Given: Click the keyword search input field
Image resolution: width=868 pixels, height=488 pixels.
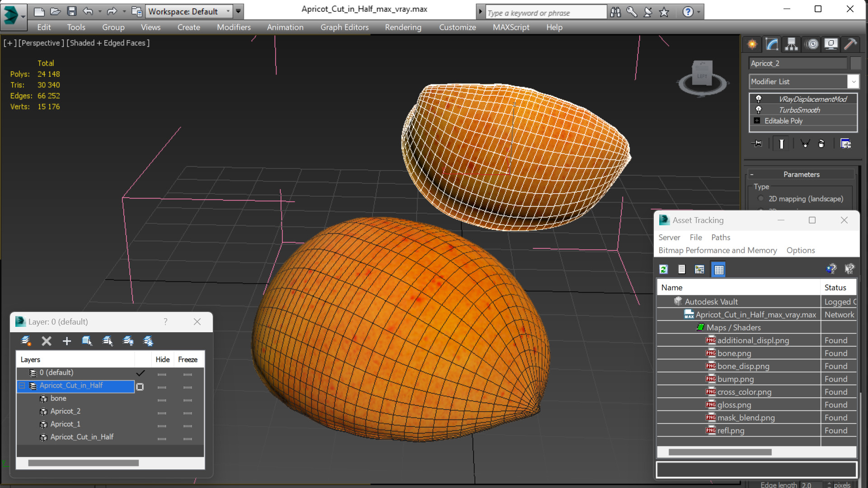Looking at the screenshot, I should point(545,13).
